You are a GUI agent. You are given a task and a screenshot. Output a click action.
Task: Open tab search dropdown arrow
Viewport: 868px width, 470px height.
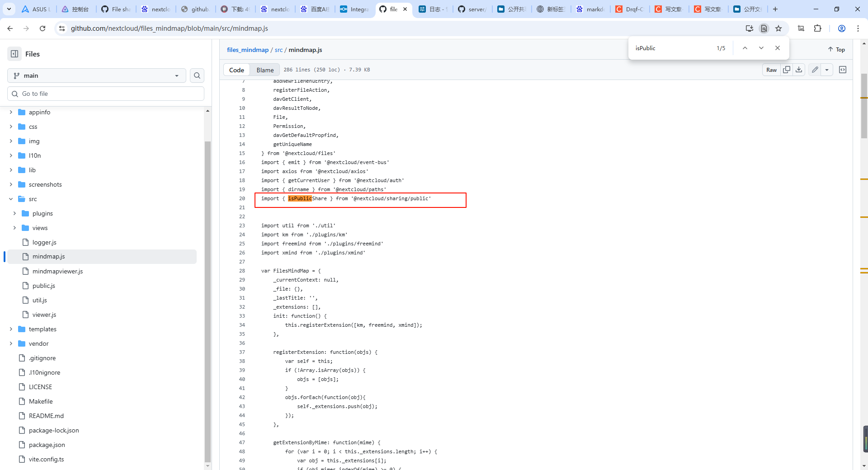tap(9, 9)
